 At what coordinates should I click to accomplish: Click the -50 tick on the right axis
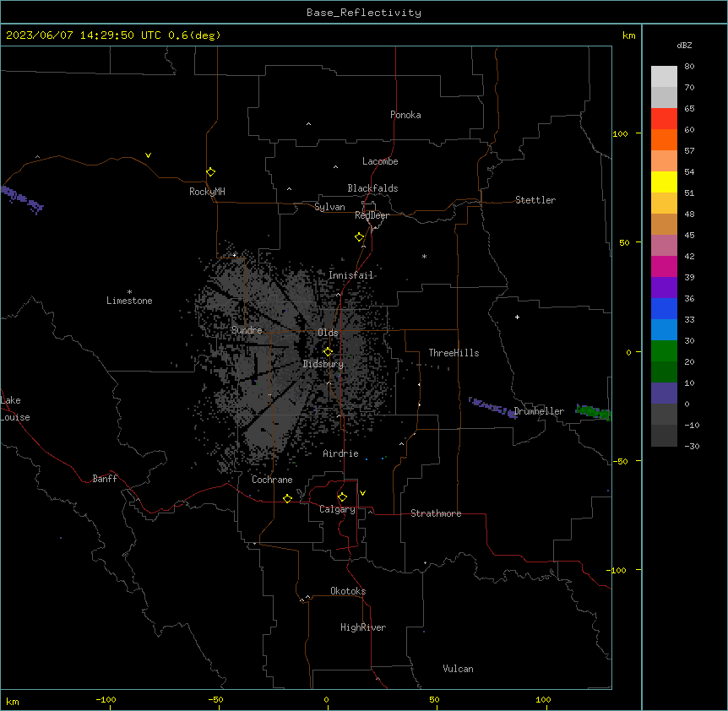point(620,461)
